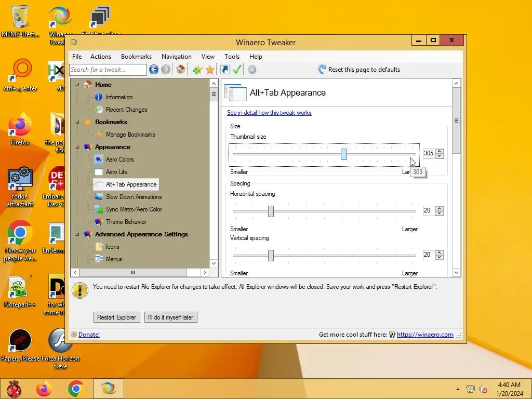The height and width of the screenshot is (399, 532).
Task: Click the Back navigation arrow icon
Action: point(154,70)
